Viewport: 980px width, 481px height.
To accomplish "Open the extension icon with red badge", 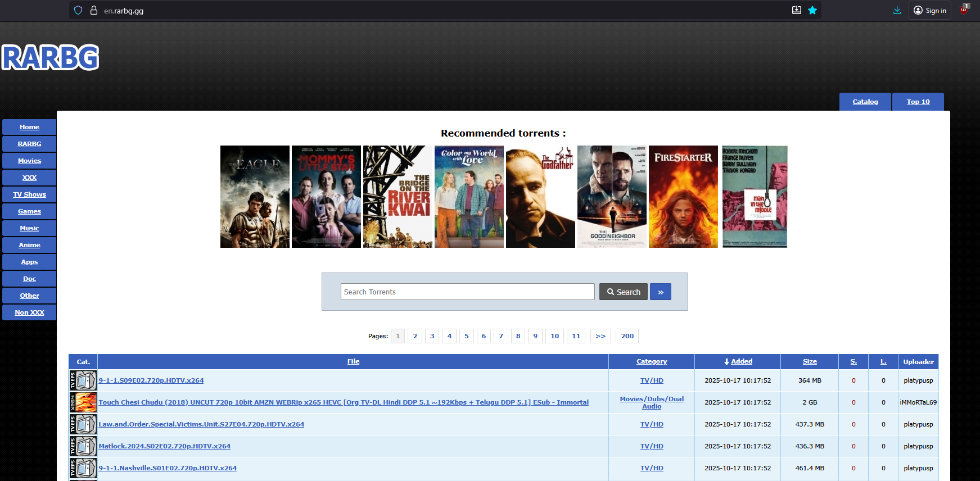I will point(964,10).
